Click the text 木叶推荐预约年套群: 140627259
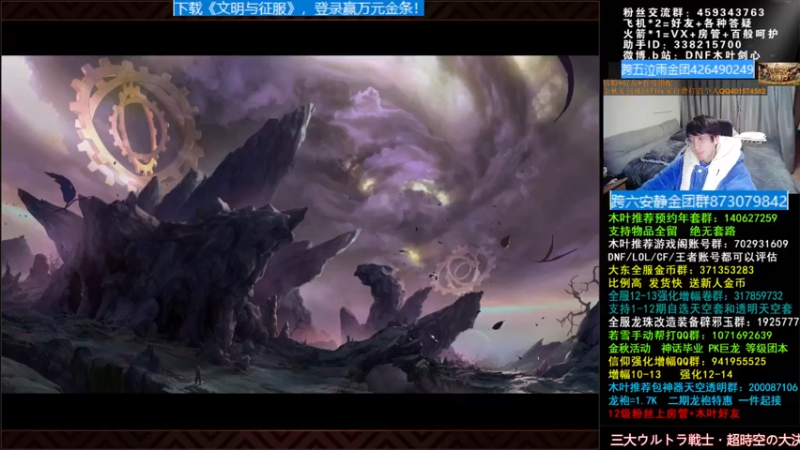 693,218
